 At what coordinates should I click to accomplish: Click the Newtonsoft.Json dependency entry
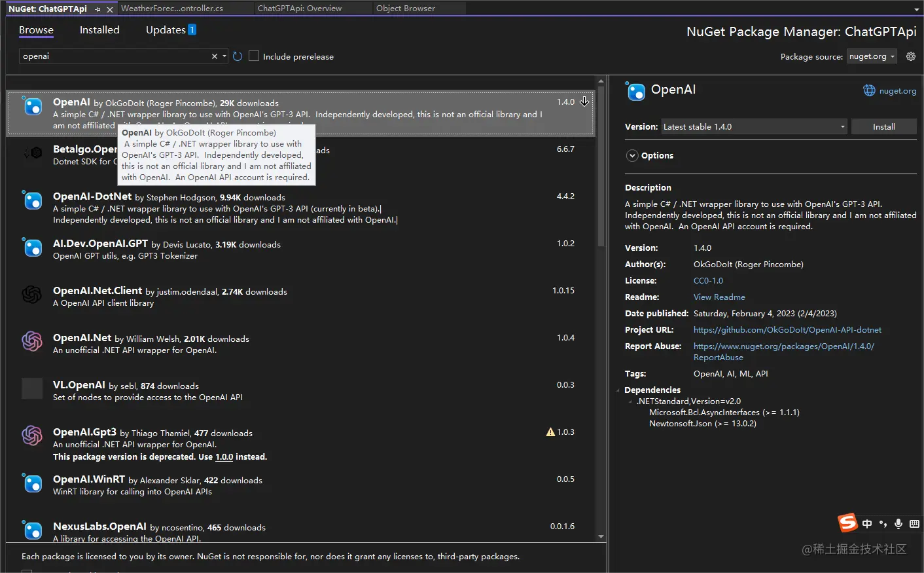703,424
